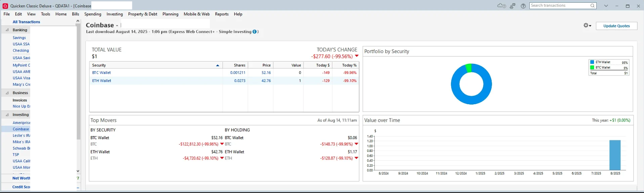Click the sidebar scroll up arrow
This screenshot has width=644, height=193.
coord(78,21)
